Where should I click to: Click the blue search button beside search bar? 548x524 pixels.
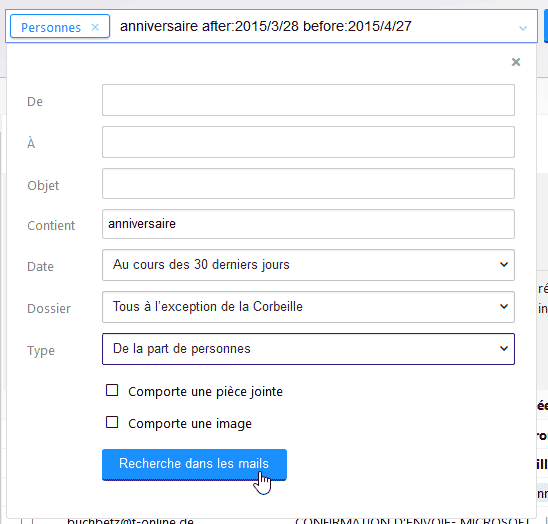click(546, 26)
